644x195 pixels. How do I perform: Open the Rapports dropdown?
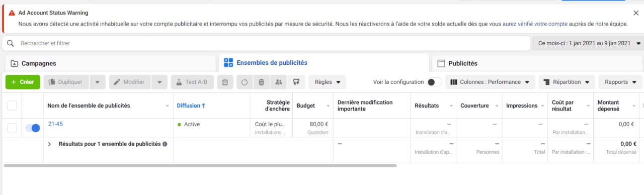(620, 82)
